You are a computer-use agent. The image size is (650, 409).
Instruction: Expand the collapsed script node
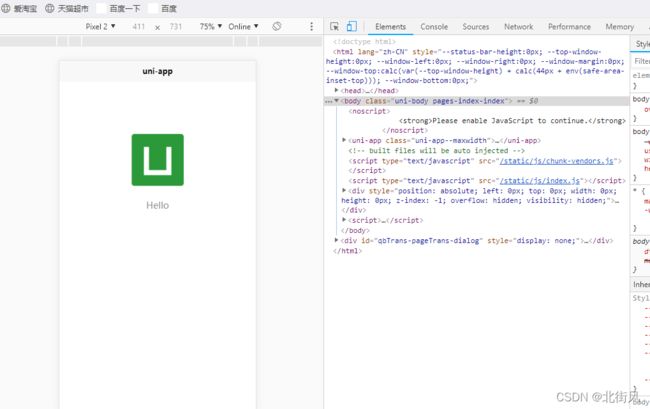pyautogui.click(x=344, y=220)
